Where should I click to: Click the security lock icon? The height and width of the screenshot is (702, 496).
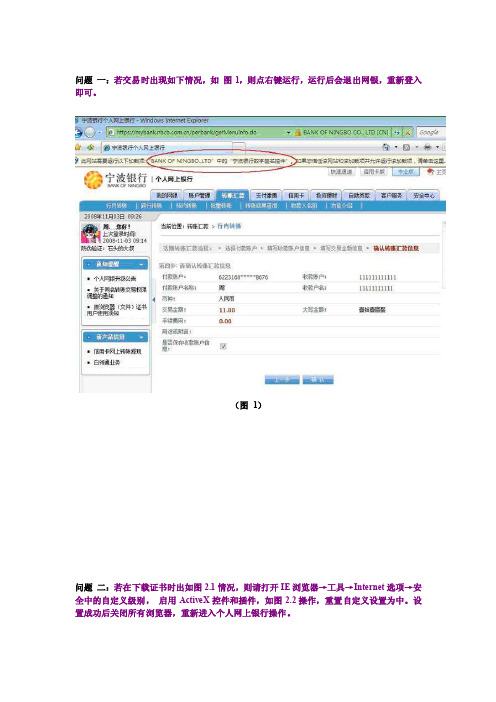pos(298,133)
